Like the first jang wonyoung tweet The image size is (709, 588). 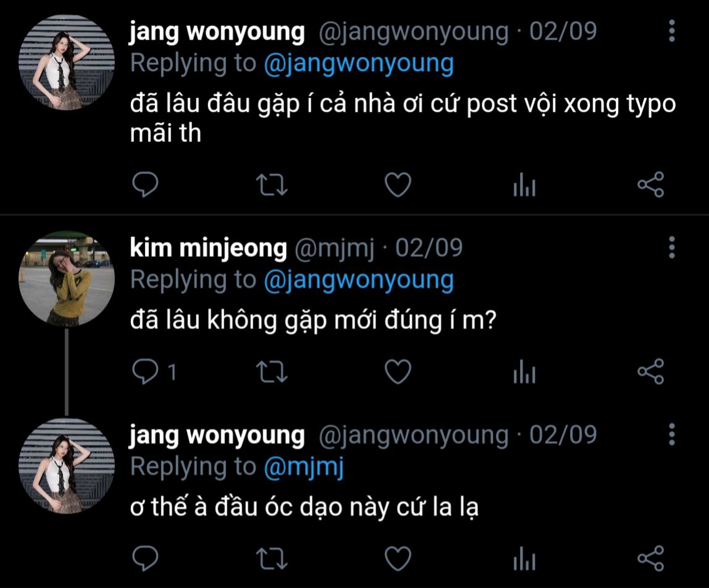point(398,185)
